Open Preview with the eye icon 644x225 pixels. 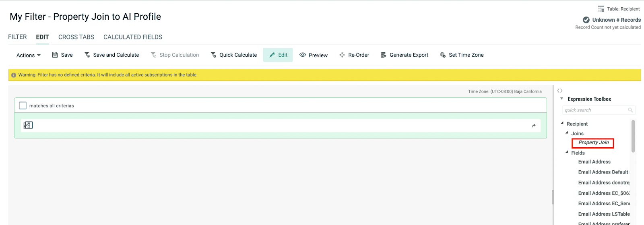click(303, 55)
